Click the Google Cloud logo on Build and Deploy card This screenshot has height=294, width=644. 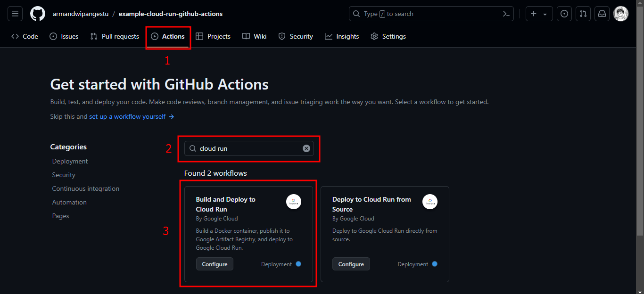(293, 201)
